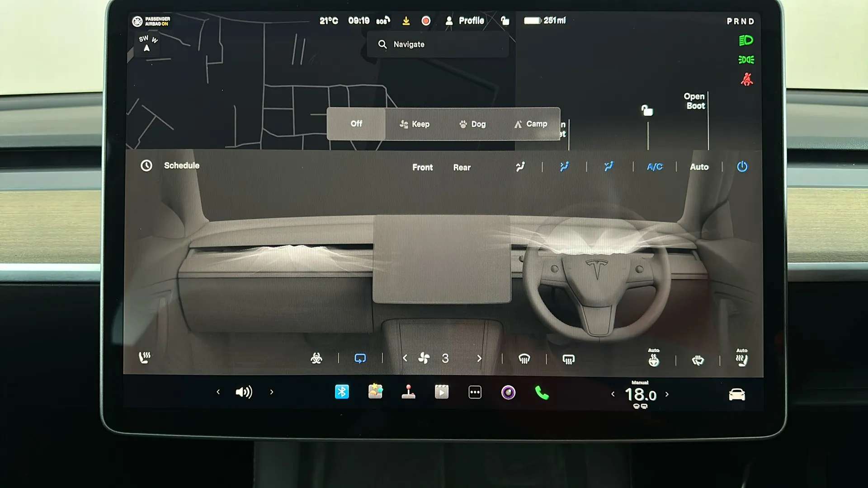Image resolution: width=868 pixels, height=488 pixels.
Task: Tap the clock showing 09:19
Action: (x=359, y=20)
